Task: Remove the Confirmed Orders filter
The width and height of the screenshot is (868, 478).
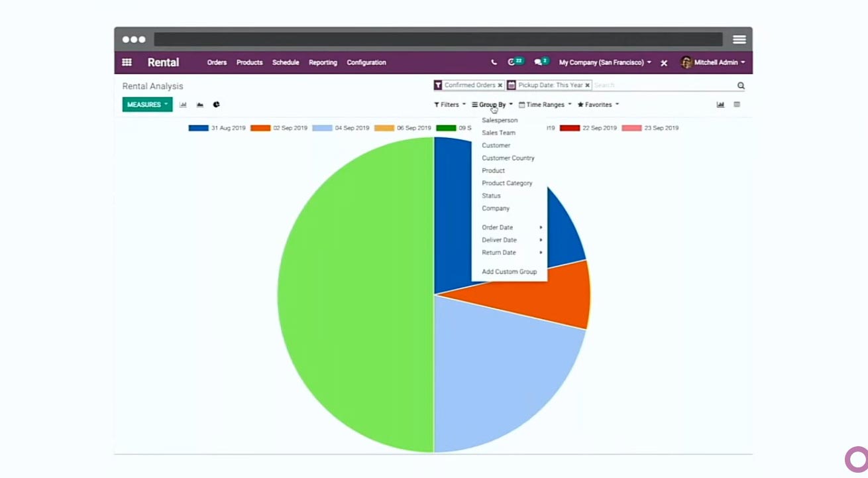Action: 500,86
